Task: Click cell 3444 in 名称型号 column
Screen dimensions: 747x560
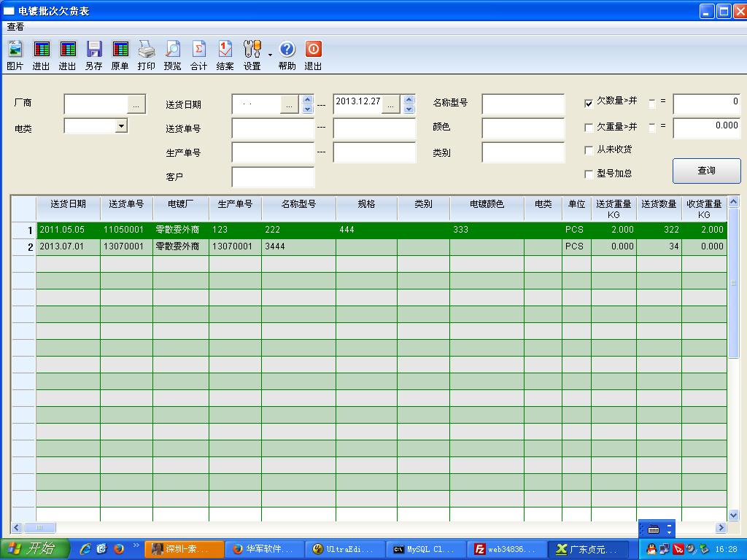Action: point(298,246)
